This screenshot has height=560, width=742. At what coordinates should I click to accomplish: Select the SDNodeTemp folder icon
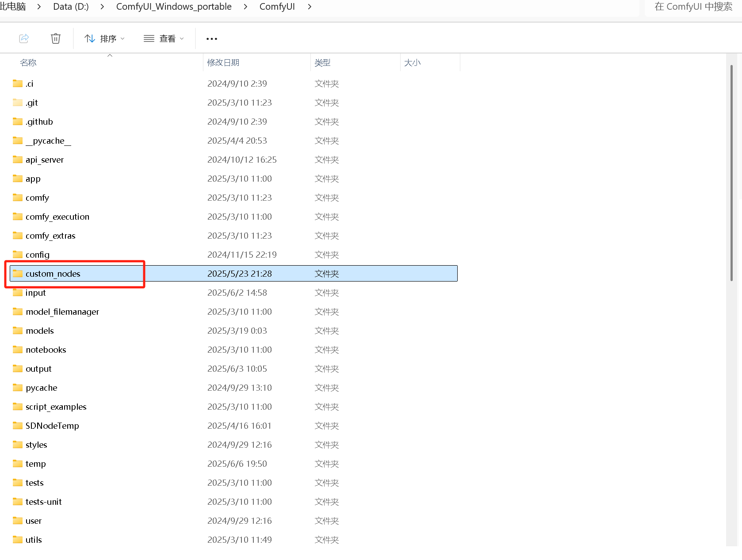point(18,426)
